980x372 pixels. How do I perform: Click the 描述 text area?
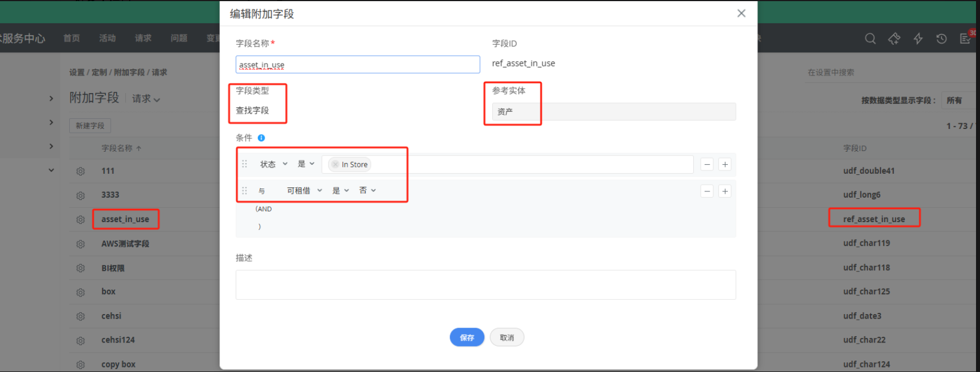[x=485, y=285]
